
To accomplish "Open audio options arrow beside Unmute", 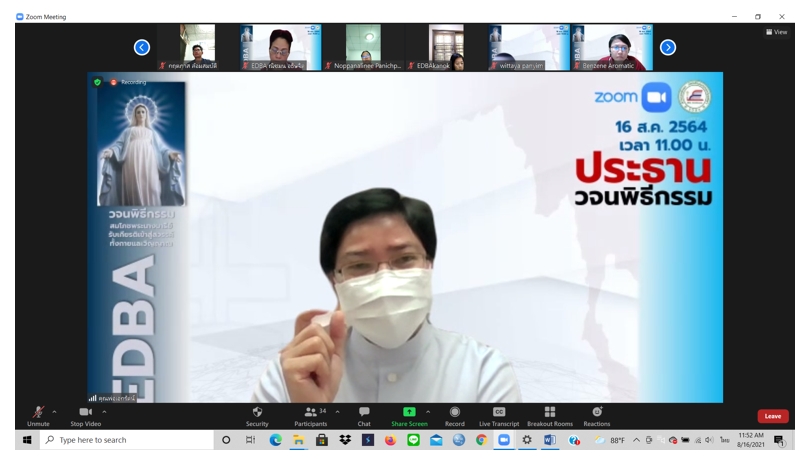I will click(x=54, y=412).
